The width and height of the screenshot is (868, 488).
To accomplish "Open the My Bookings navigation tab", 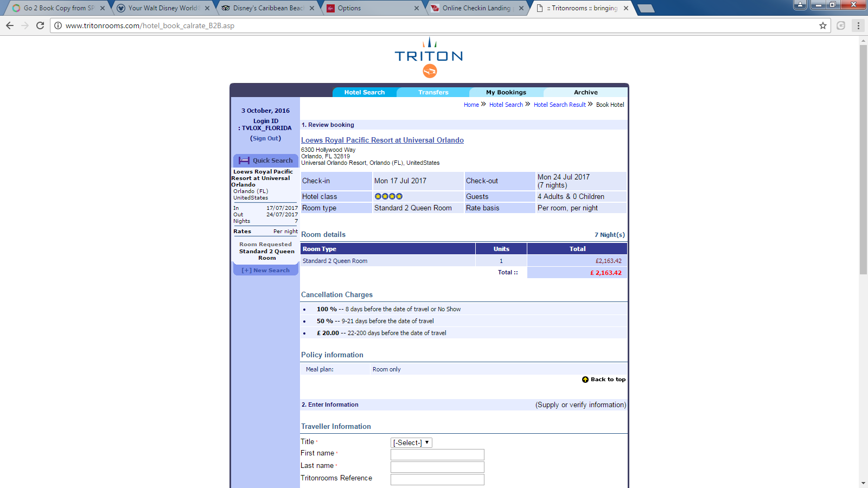I will [506, 92].
